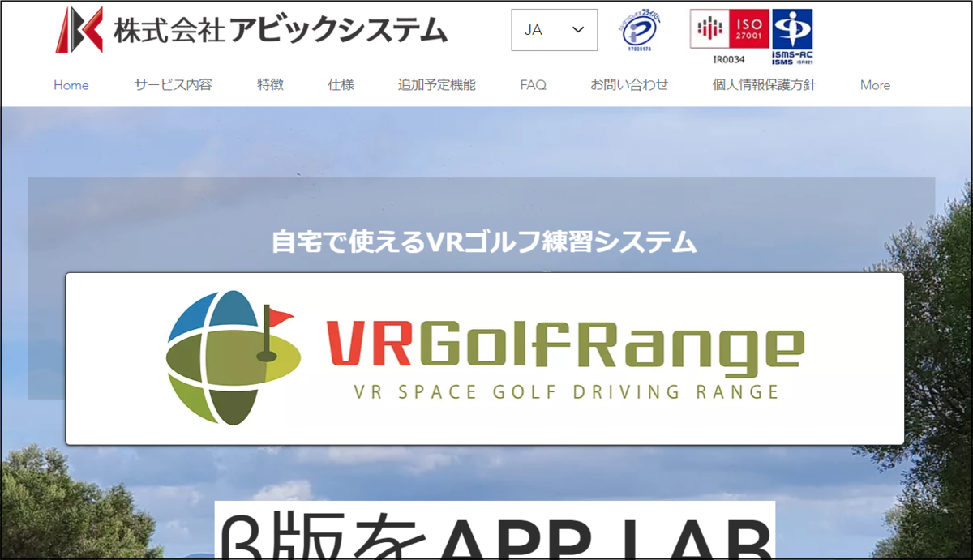Click the 自宅で使えるVRゴルフ練習システム heading
The image size is (973, 560).
pos(484,242)
